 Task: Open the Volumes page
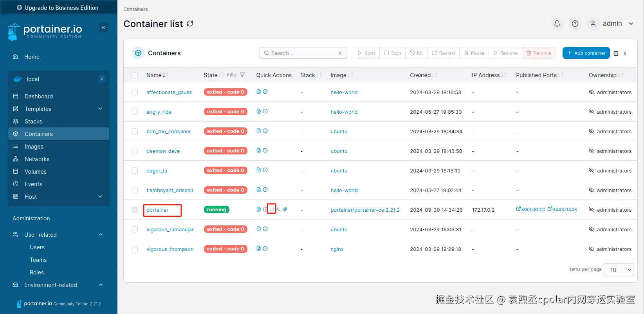pyautogui.click(x=36, y=172)
